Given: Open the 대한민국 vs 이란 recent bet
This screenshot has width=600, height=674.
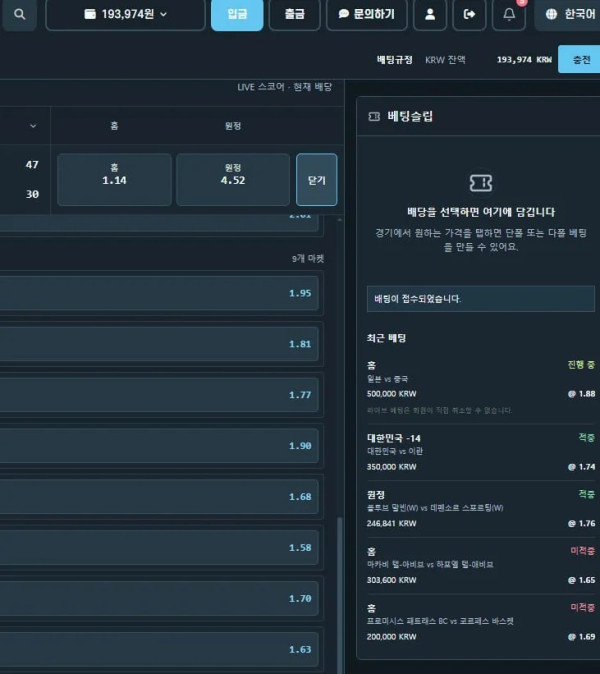Looking at the screenshot, I should click(481, 453).
